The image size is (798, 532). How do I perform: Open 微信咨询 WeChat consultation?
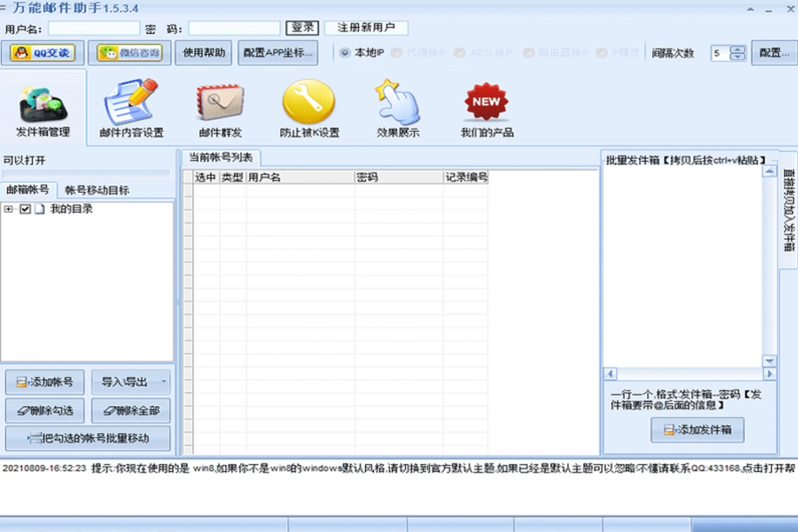tap(130, 52)
